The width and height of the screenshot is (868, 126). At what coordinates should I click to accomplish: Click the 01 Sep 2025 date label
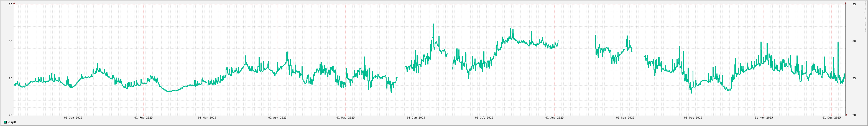pos(625,118)
